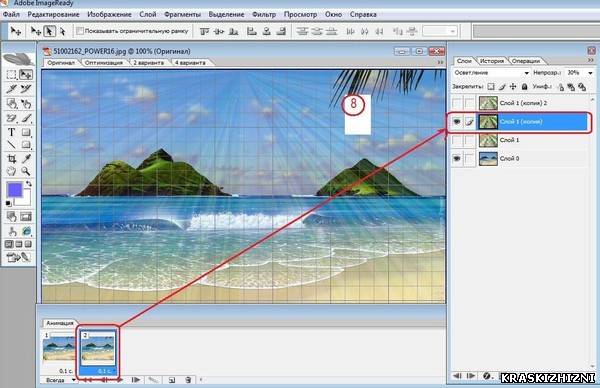Open the Осветление blend mode dropdown
Viewport: 600px width, 388px height.
click(x=491, y=73)
